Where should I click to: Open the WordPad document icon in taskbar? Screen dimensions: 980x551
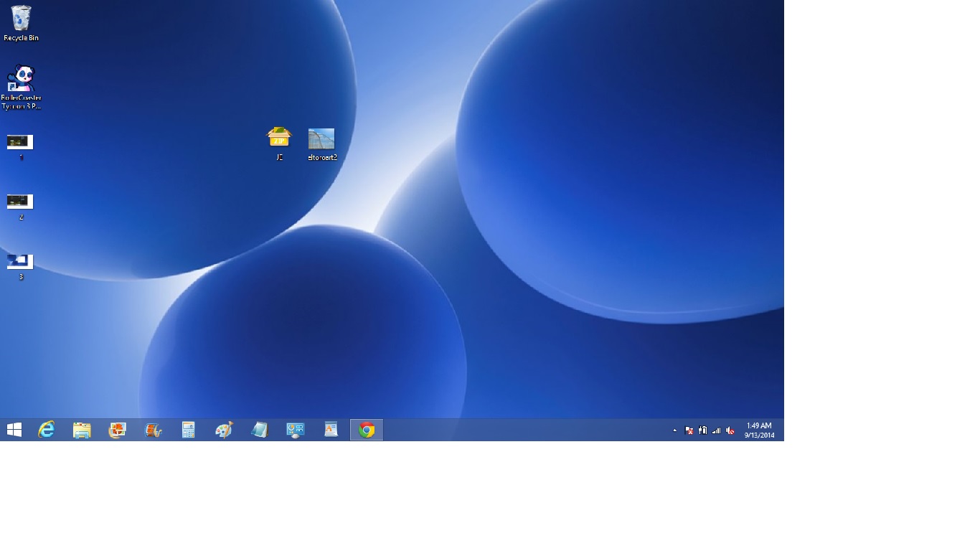coord(331,430)
